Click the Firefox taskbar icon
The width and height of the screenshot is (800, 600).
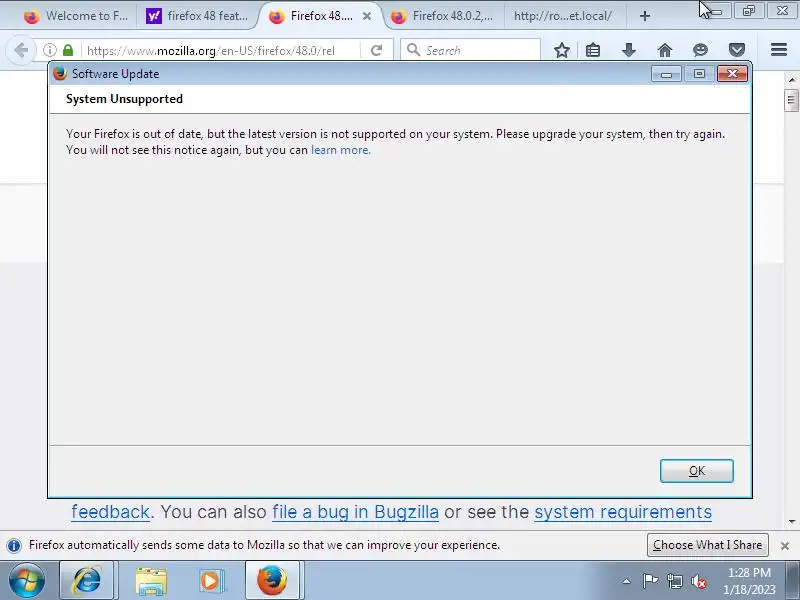[271, 580]
